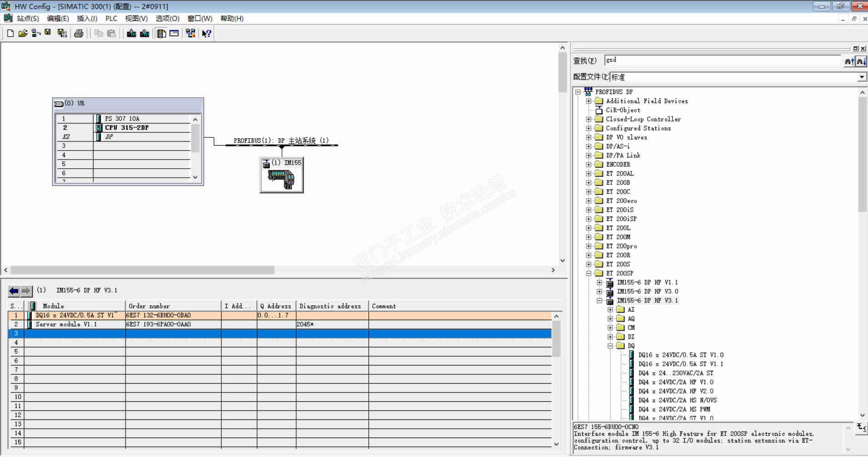Click the Download to Module toolbar icon

click(132, 33)
